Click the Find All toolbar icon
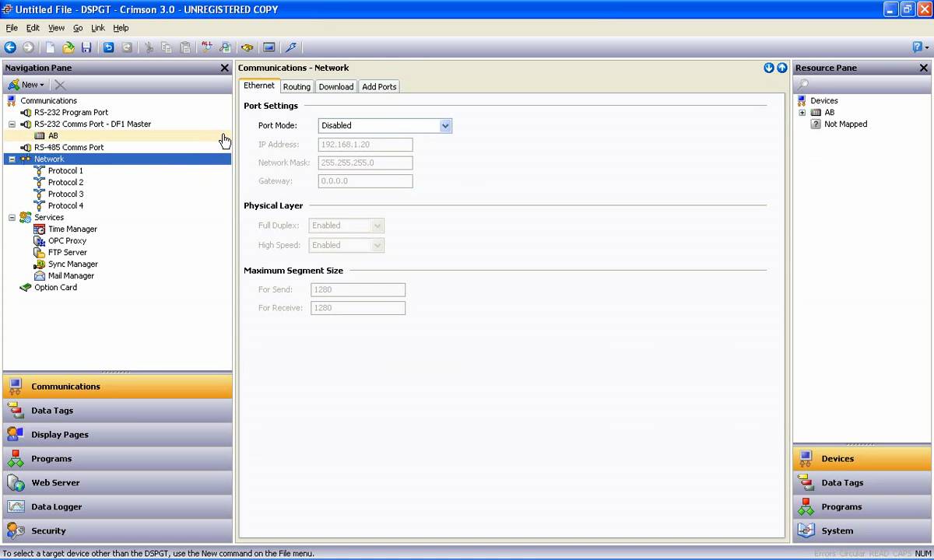 [207, 47]
